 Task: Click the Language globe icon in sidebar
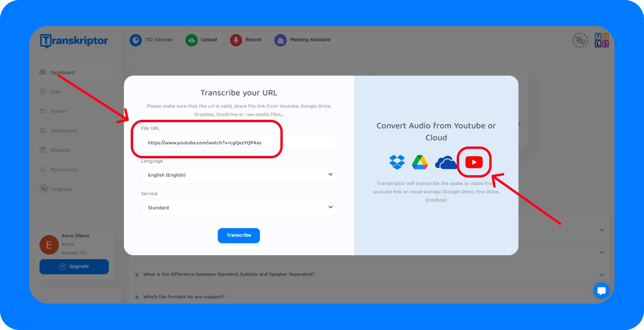pos(43,189)
